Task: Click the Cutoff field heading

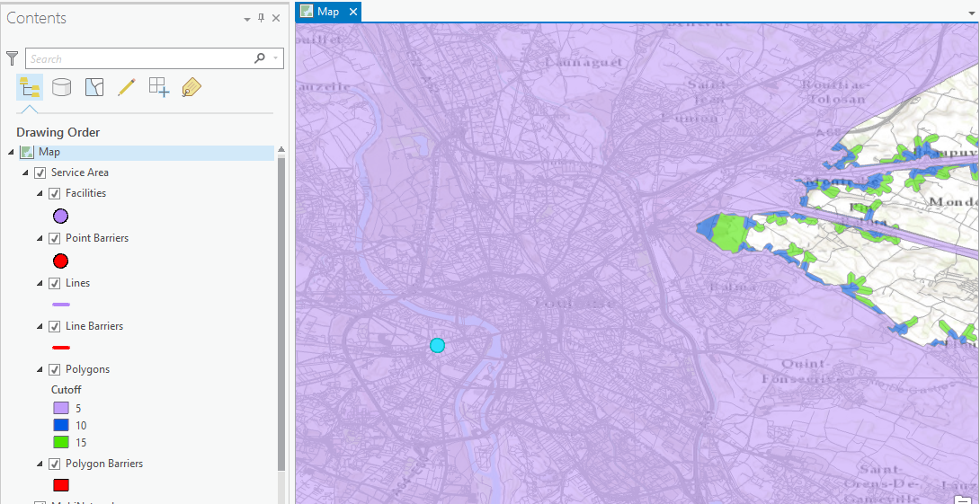Action: [67, 390]
